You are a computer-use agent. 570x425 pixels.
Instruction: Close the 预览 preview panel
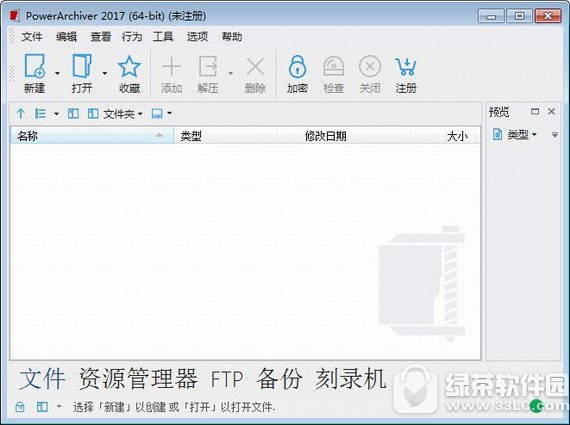(551, 111)
